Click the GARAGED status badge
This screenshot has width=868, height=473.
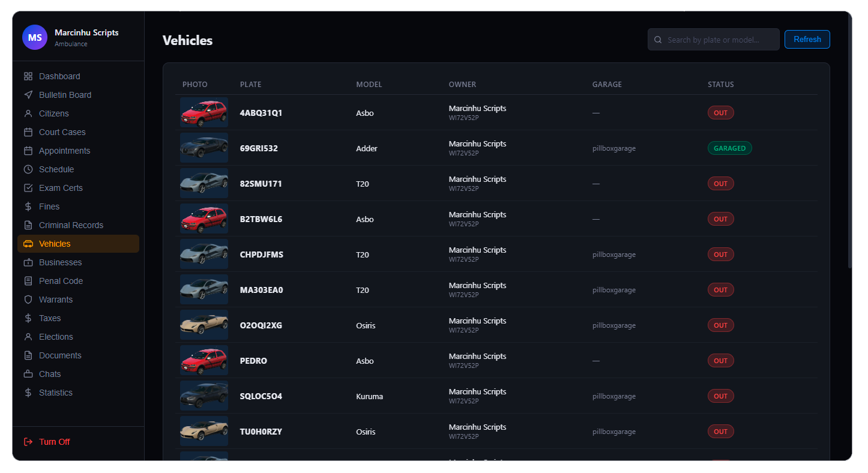(729, 148)
